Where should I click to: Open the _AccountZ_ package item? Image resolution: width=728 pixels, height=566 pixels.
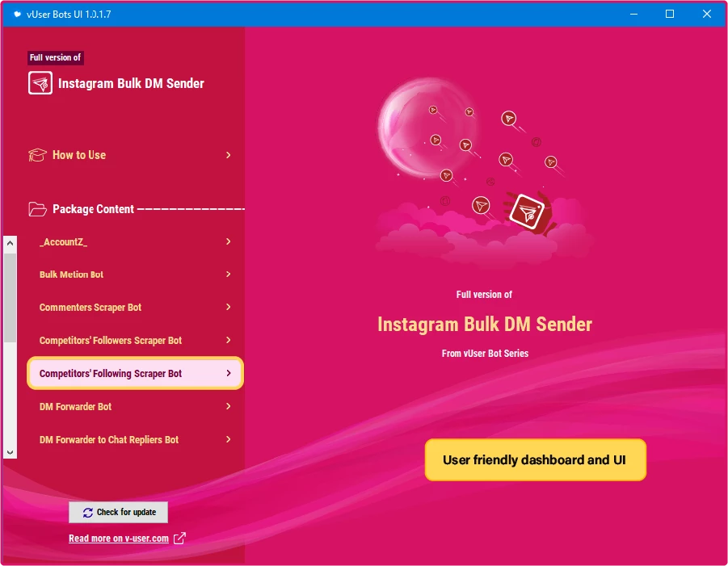click(135, 241)
